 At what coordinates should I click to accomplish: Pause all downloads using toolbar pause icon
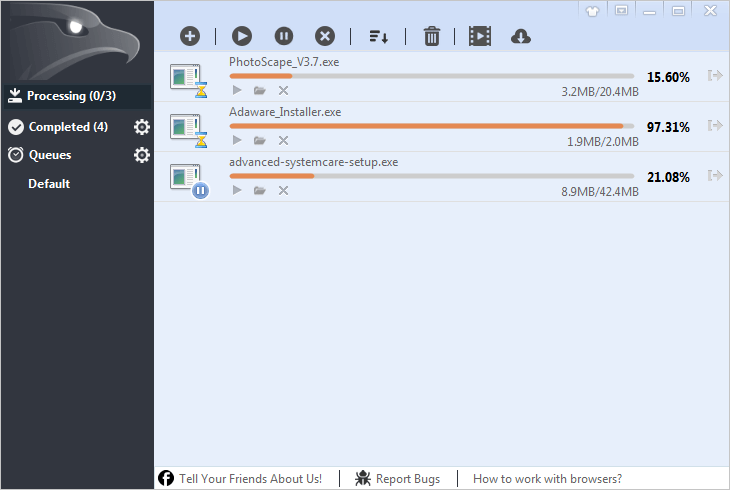coord(284,36)
